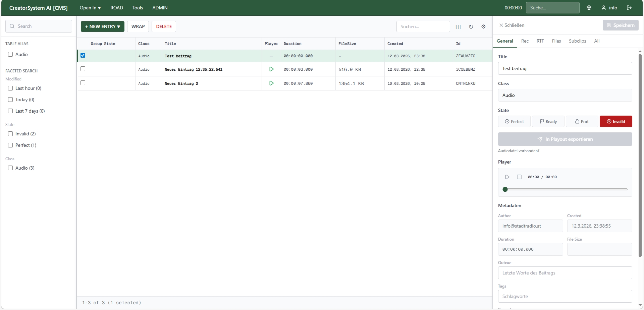The width and height of the screenshot is (644, 310).
Task: Enable the Invalid (2) state filter
Action: tap(10, 134)
